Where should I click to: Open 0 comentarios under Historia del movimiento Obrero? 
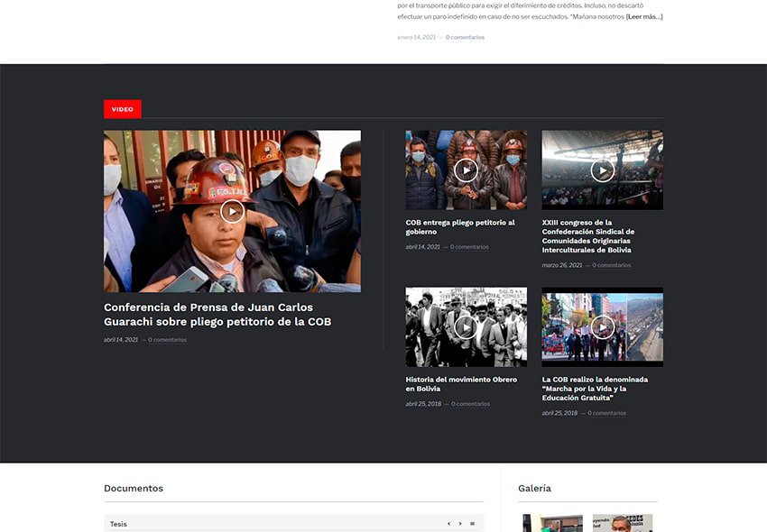click(x=470, y=404)
